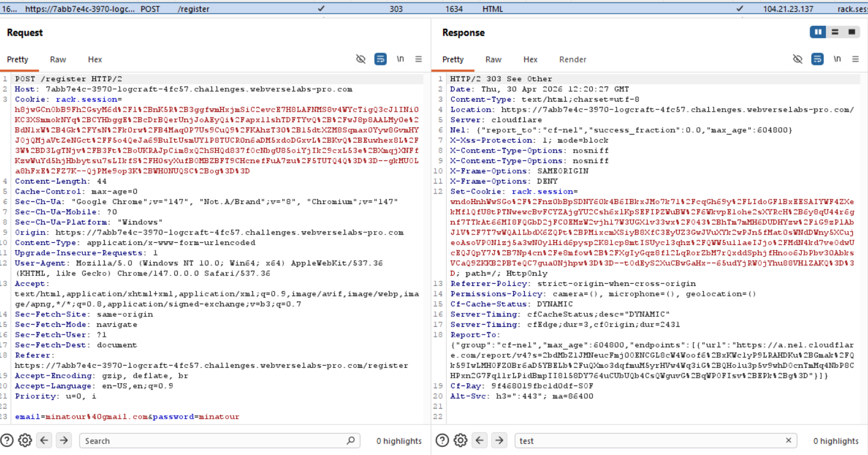Click the email=minatour request body line
The width and height of the screenshot is (868, 455).
[x=127, y=416]
